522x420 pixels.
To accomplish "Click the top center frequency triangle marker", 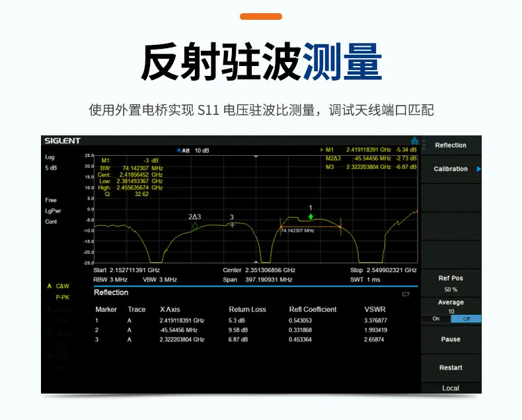I will 256,156.
